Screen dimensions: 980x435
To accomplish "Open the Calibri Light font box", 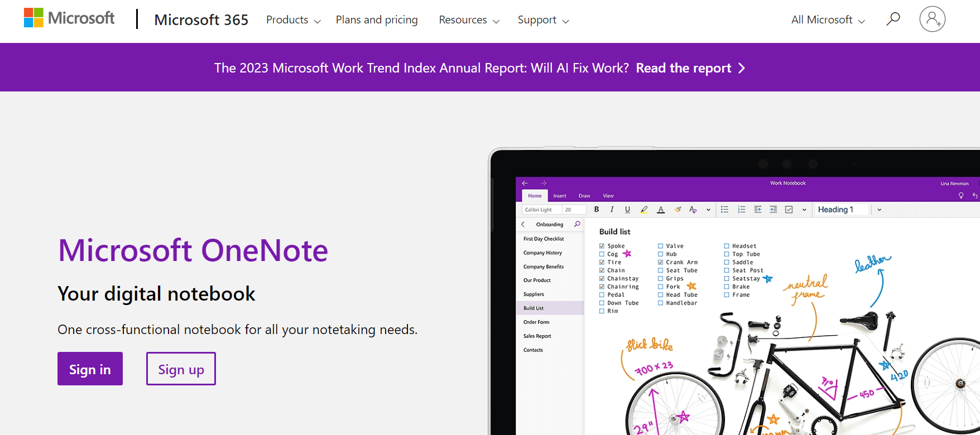I will click(541, 210).
